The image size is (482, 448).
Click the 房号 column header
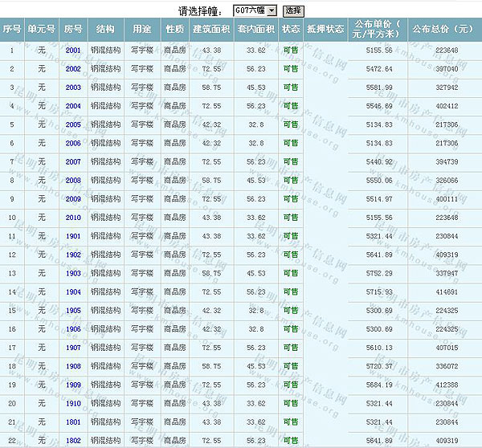click(73, 30)
